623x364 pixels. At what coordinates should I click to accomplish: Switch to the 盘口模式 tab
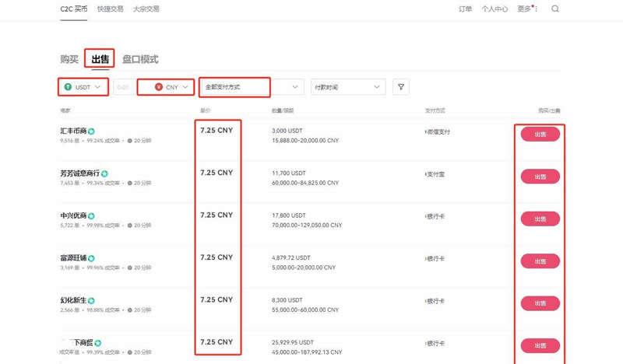coord(140,59)
